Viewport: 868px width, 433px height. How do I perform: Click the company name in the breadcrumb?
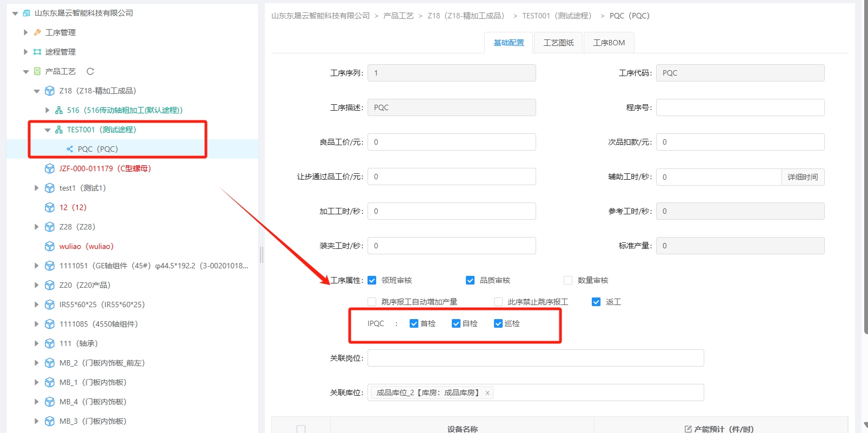click(321, 16)
